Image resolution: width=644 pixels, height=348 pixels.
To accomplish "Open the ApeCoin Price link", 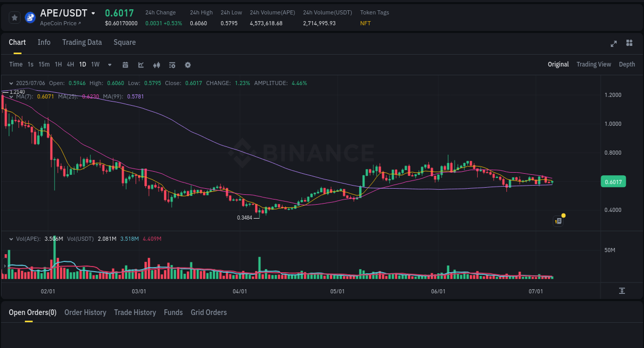I will point(60,23).
